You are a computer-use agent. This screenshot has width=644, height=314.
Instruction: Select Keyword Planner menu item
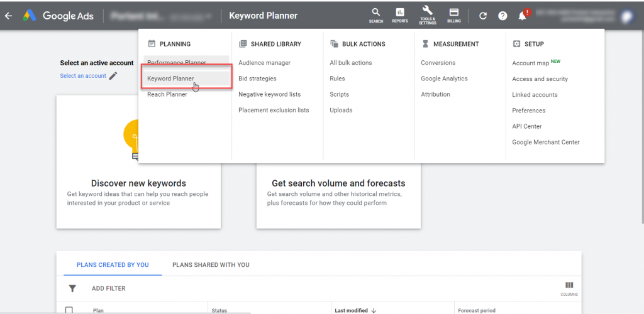pos(186,78)
